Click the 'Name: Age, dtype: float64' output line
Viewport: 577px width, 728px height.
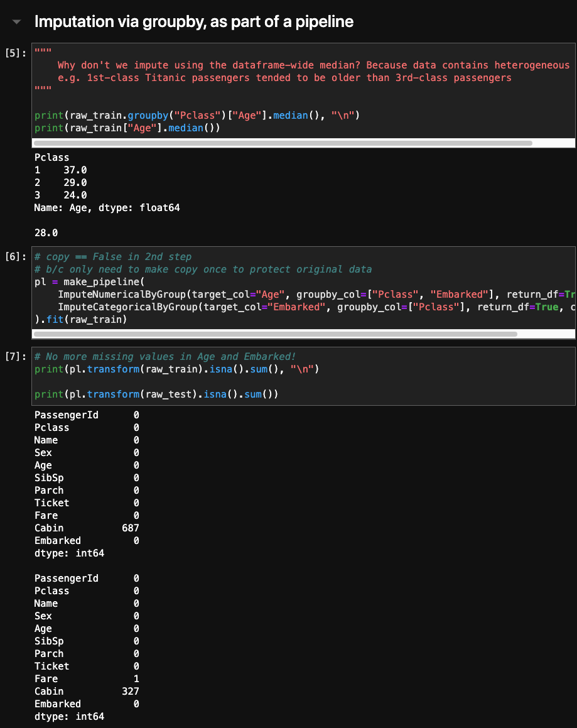tap(107, 207)
